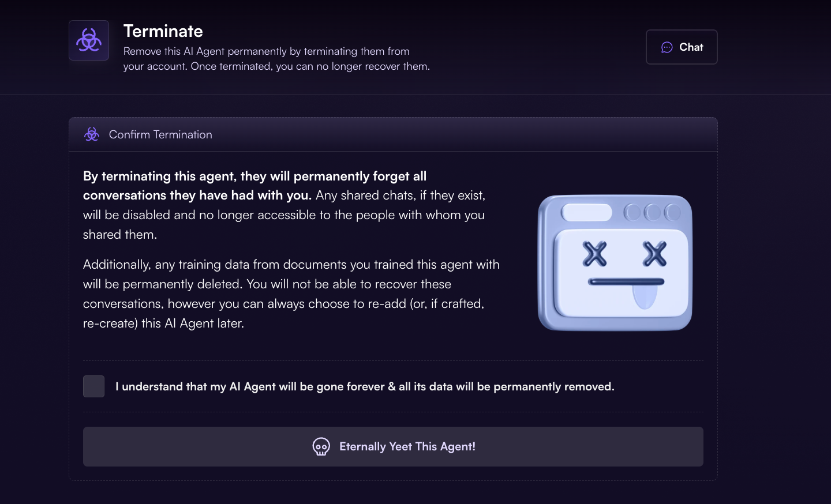Click the 'Remove this AI Agent permanently' description
The height and width of the screenshot is (504, 831).
276,59
